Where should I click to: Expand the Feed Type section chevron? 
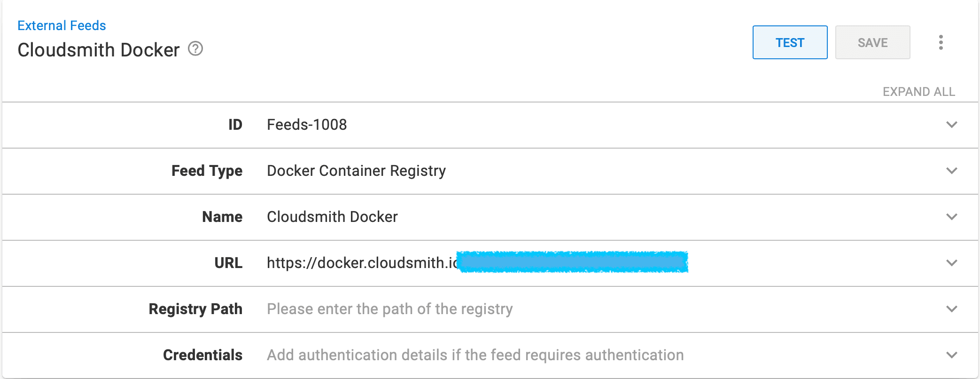click(x=952, y=171)
